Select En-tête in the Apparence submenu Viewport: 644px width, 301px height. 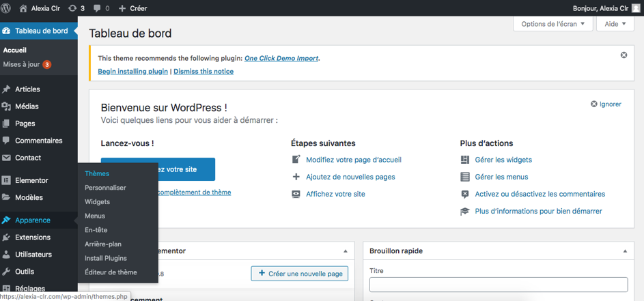pyautogui.click(x=96, y=230)
